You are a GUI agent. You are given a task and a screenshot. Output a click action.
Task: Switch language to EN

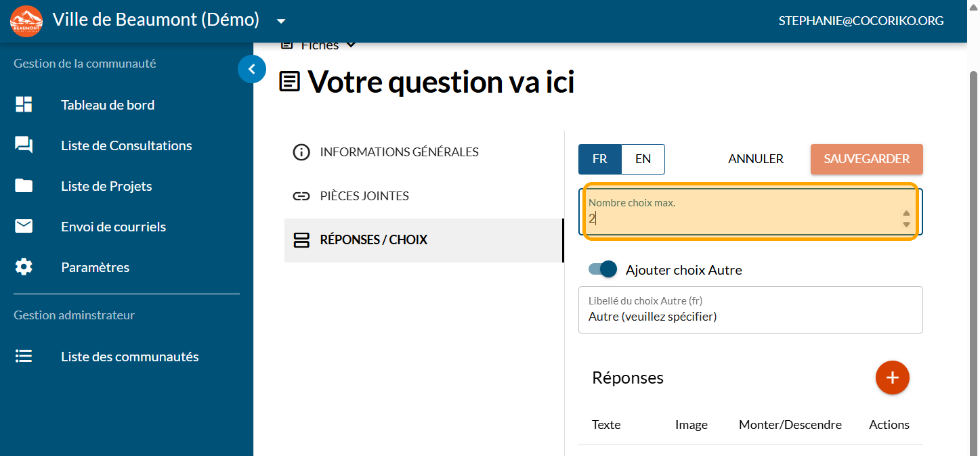point(643,159)
